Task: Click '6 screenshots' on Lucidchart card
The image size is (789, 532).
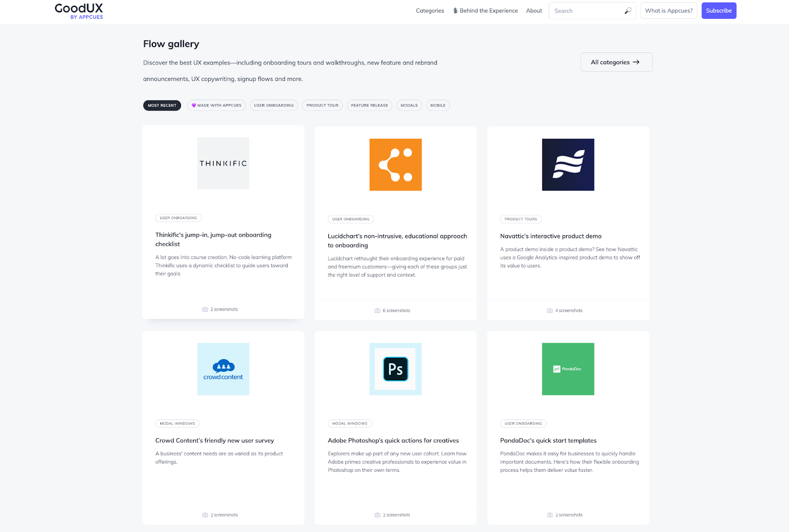Action: [396, 311]
